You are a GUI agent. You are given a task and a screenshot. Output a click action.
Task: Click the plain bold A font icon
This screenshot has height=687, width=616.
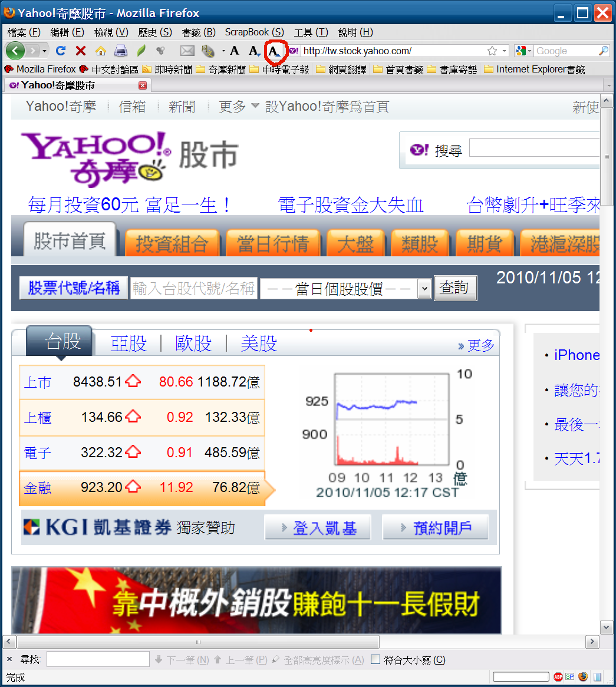click(235, 51)
